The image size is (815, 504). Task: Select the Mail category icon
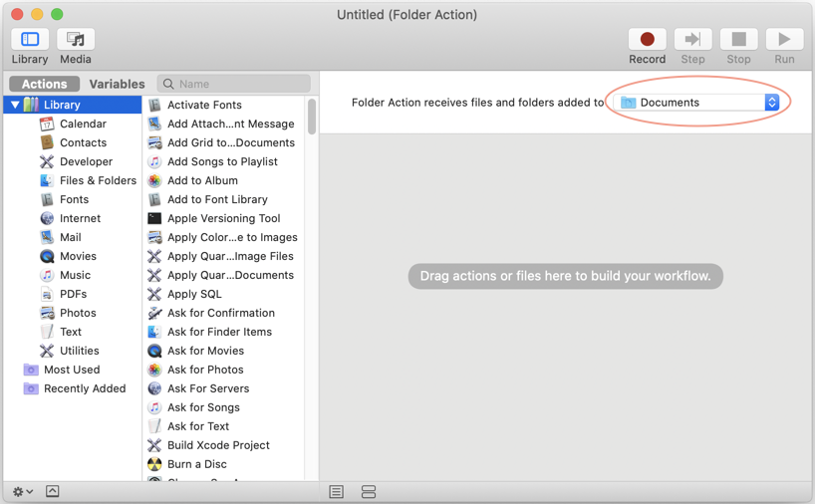coord(47,237)
